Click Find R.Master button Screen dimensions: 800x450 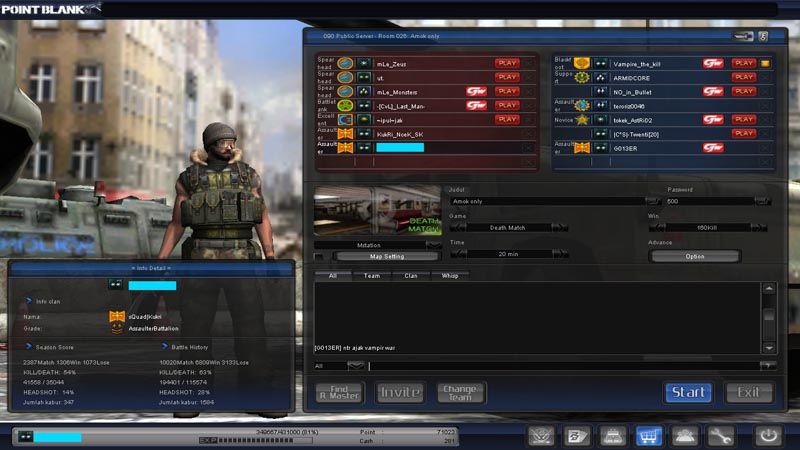tap(339, 392)
